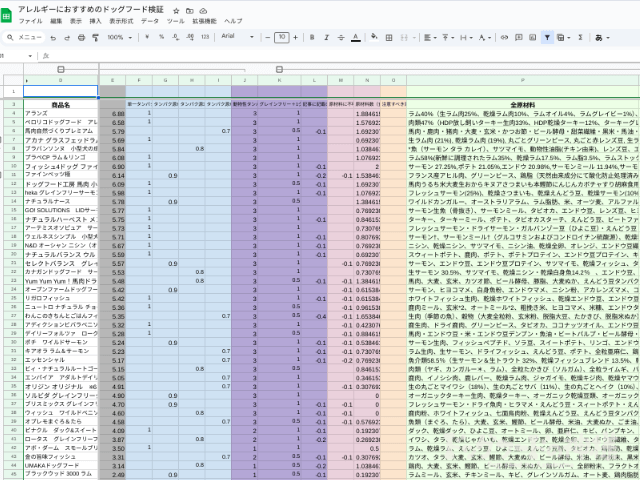The height and width of the screenshot is (480, 640).
Task: Decrease decimal places
Action: click(176, 37)
